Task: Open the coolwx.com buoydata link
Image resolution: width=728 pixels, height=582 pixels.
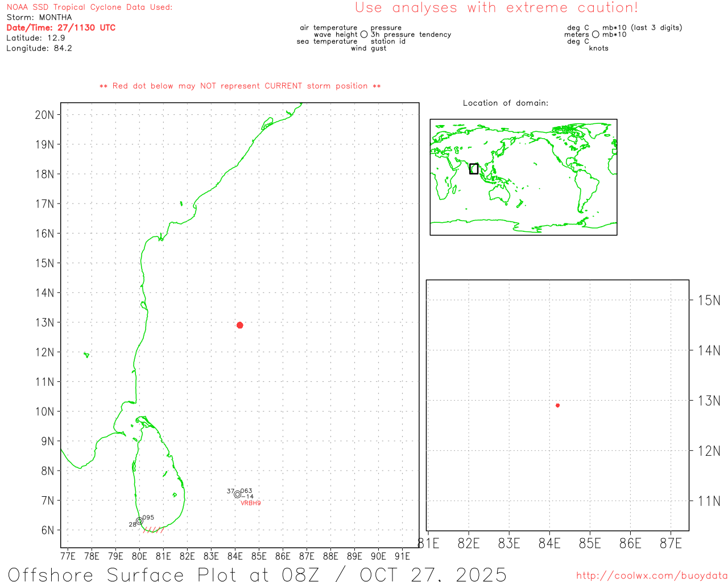Action: point(651,576)
